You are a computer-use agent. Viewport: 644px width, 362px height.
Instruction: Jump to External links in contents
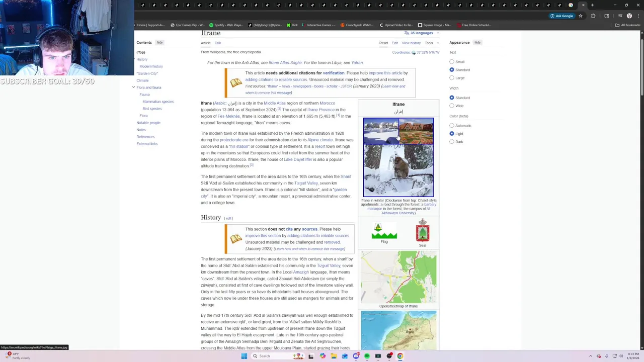point(147,144)
